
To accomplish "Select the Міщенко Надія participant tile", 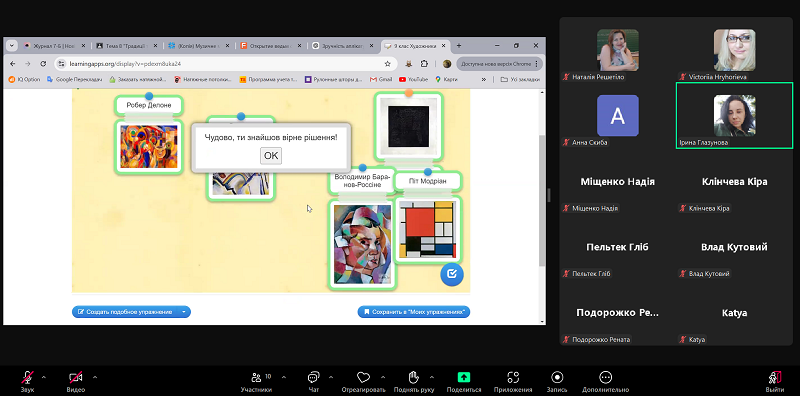I will tap(618, 182).
